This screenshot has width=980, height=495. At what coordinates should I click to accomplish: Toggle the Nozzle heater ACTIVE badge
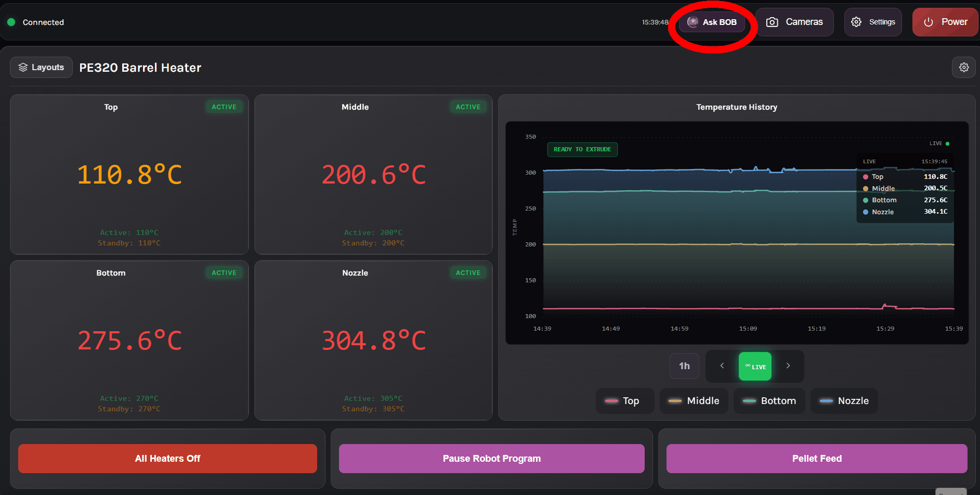coord(468,272)
